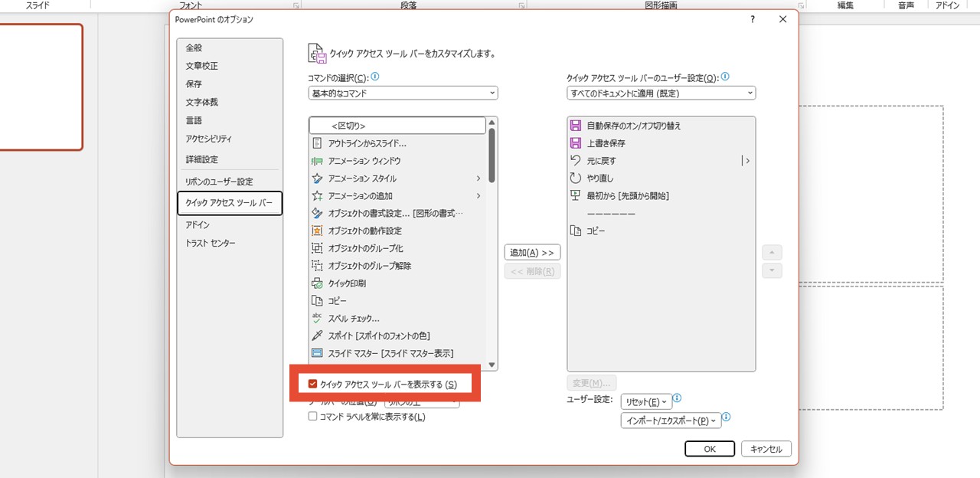Open the Typography (文字体裁) options tab
980x478 pixels.
tap(230, 102)
